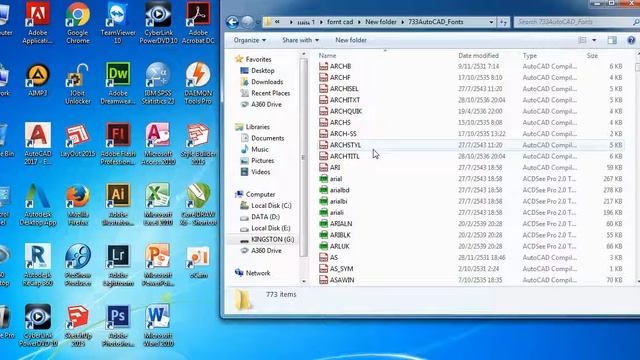Launch AIMP3 desktop icon

click(x=38, y=80)
